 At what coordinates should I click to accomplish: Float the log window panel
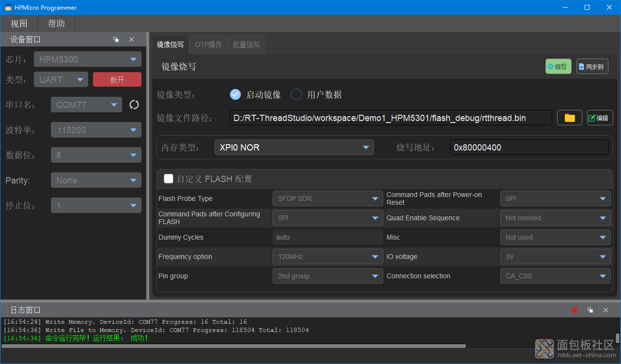click(x=590, y=310)
